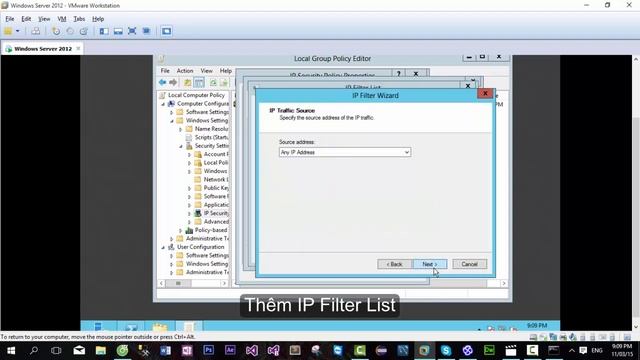The height and width of the screenshot is (360, 640).
Task: Enter full screen mode via toolbar icon
Action: (132, 31)
